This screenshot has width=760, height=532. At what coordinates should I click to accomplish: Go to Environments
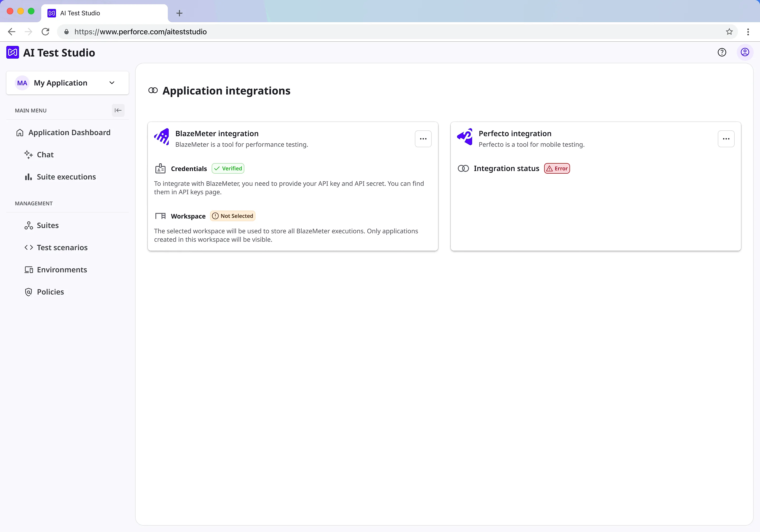click(x=68, y=270)
